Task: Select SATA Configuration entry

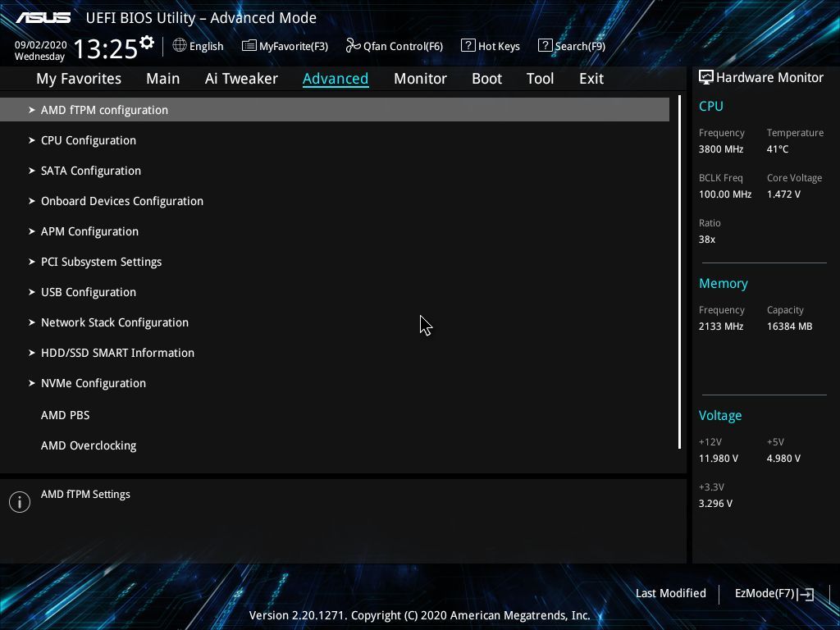Action: click(91, 171)
